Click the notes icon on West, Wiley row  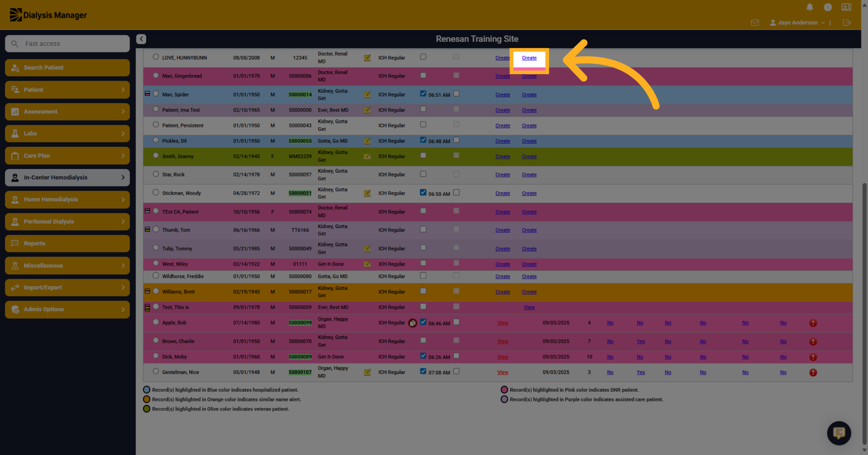pos(367,264)
